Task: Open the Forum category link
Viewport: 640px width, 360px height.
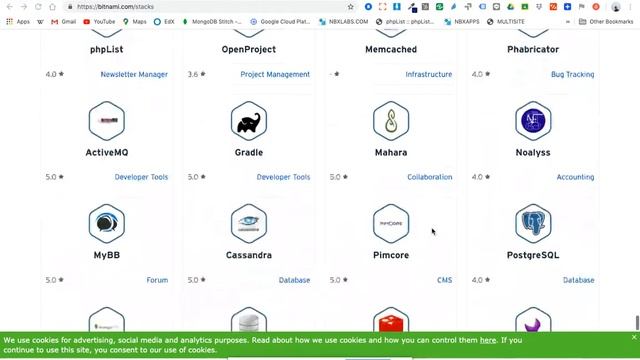Action: 157,280
